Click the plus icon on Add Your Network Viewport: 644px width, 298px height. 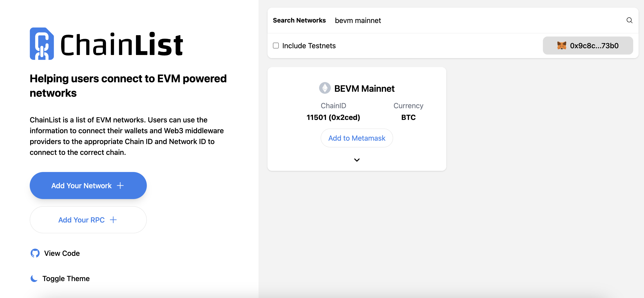(120, 186)
